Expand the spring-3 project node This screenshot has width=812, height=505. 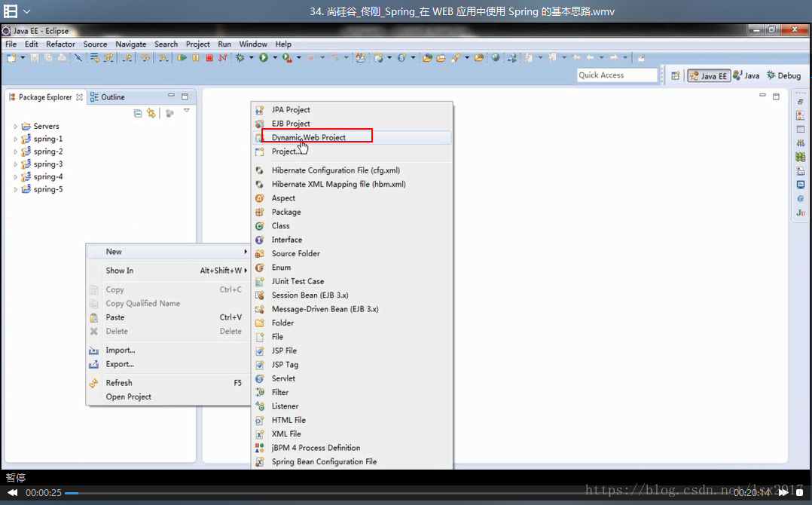pyautogui.click(x=16, y=164)
